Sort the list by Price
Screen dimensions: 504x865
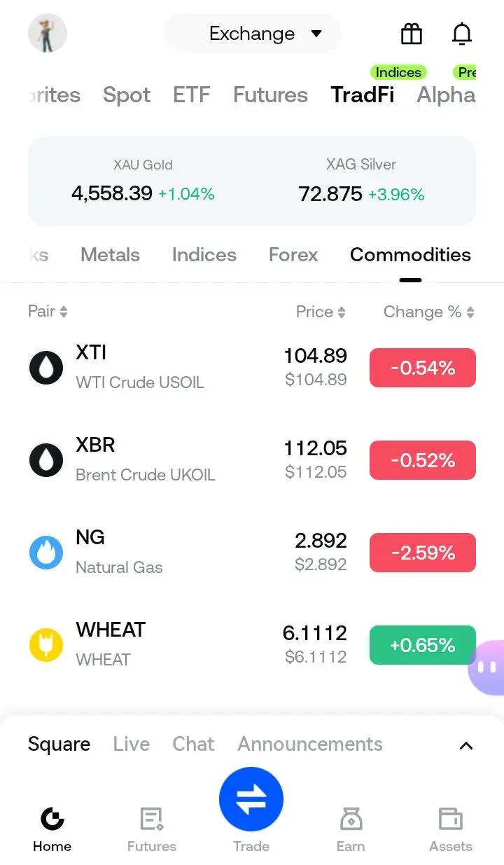(321, 312)
